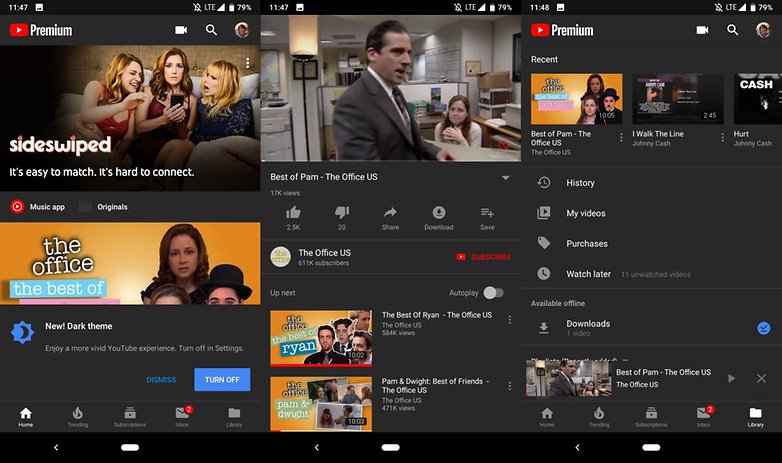Open menu for recent Best of Pam item
Image resolution: width=782 pixels, height=463 pixels.
pos(621,137)
